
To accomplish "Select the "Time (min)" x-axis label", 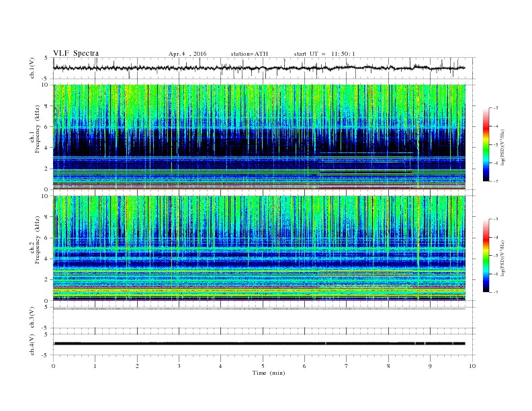I will [x=269, y=373].
